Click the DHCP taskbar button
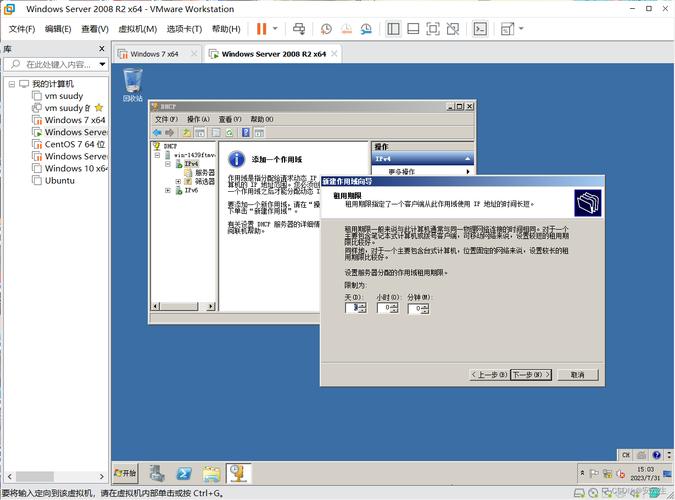The image size is (675, 500). click(238, 473)
